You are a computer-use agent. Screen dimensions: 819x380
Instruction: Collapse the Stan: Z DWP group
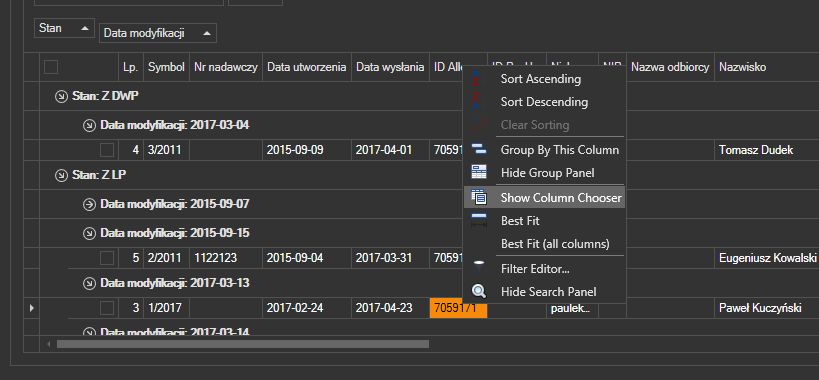pyautogui.click(x=62, y=96)
